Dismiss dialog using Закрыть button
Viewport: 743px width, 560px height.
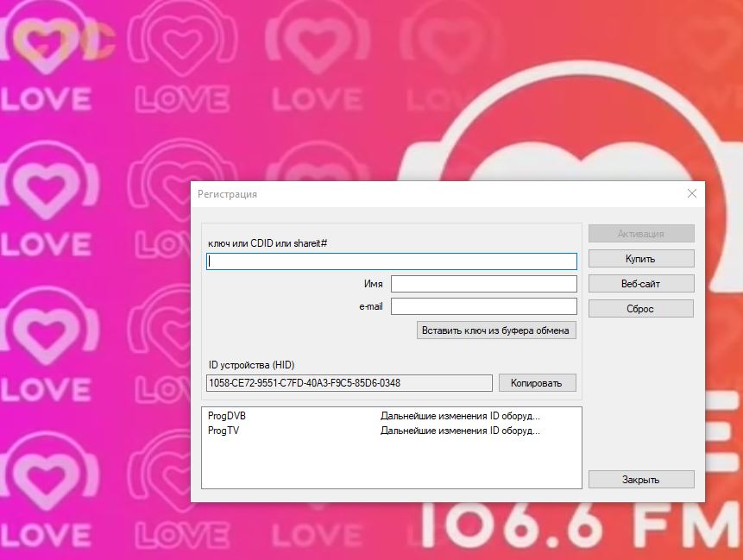point(640,480)
